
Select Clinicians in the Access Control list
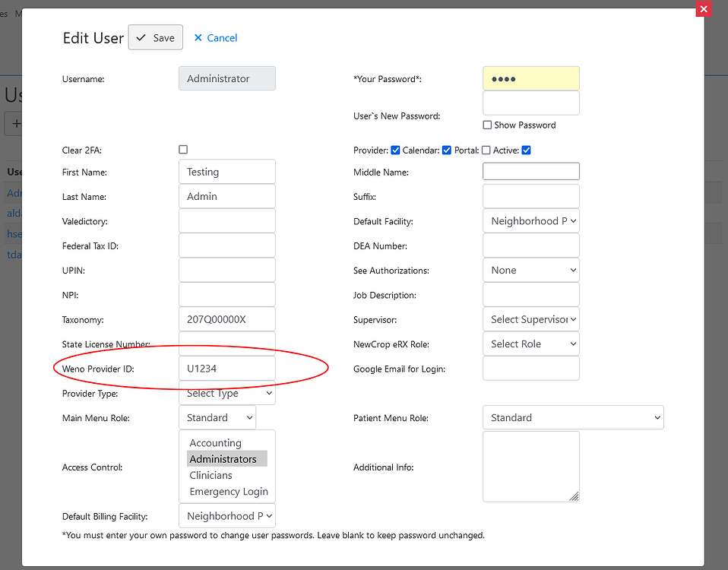[x=210, y=475]
